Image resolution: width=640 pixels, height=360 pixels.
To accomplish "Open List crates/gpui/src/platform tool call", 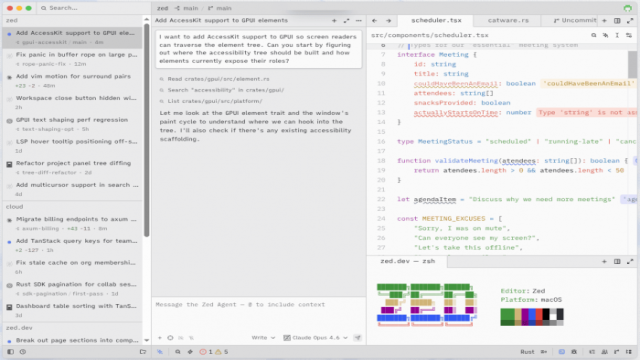I will coord(211,101).
